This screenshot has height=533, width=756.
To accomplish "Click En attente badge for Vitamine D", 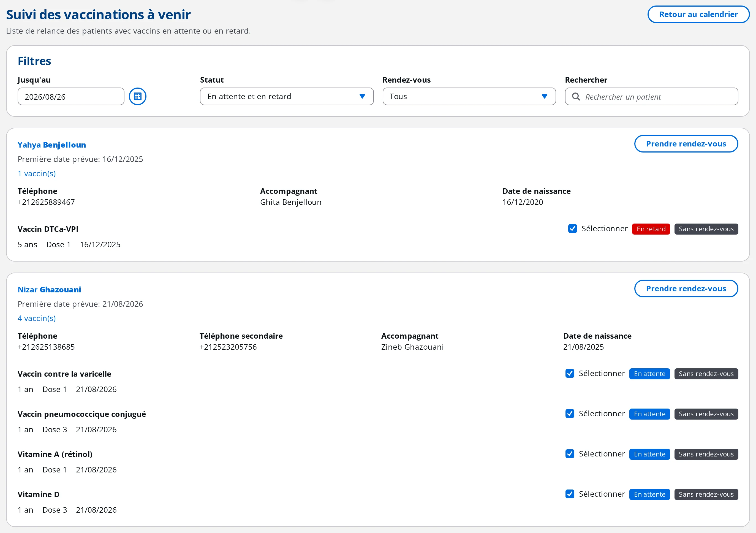I will pyautogui.click(x=649, y=494).
